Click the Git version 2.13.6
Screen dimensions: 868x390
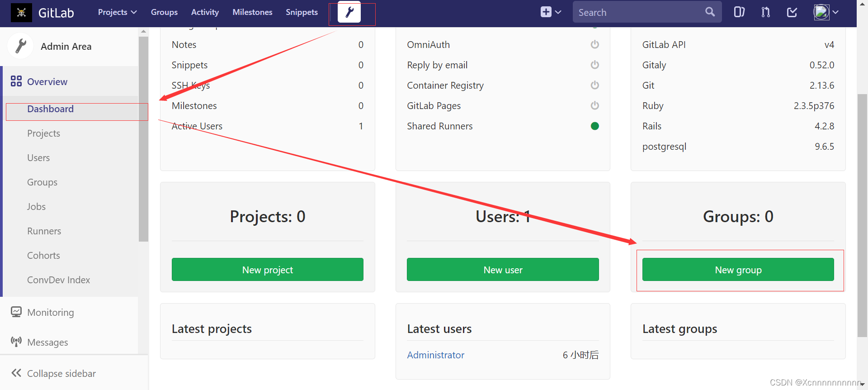point(822,86)
